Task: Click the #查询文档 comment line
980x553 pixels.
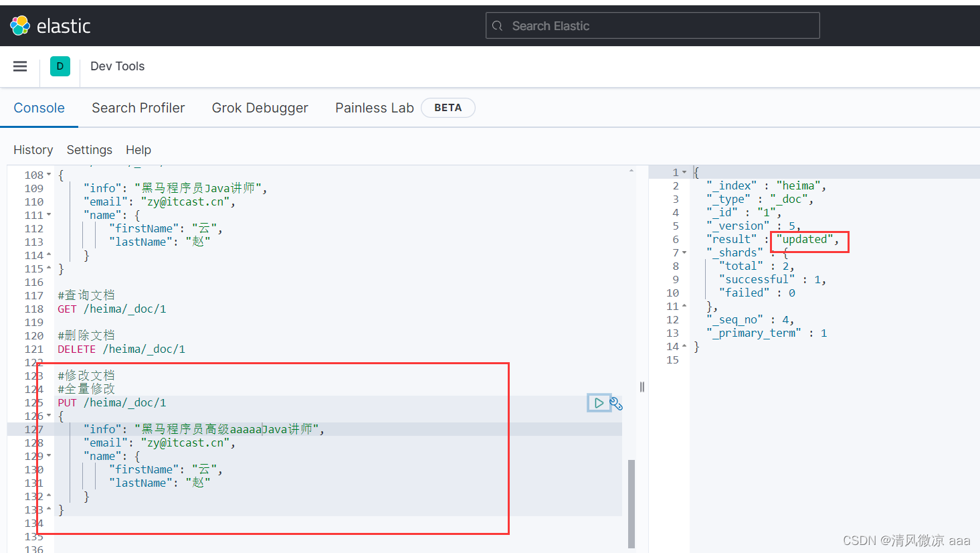Action: pyautogui.click(x=86, y=295)
